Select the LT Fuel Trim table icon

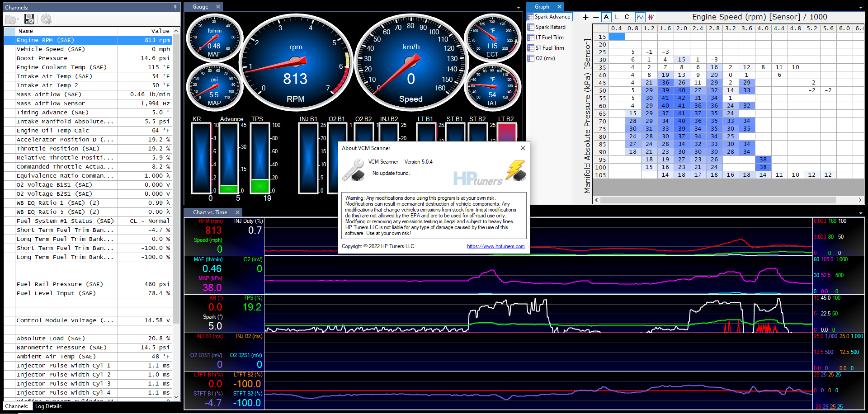[531, 38]
